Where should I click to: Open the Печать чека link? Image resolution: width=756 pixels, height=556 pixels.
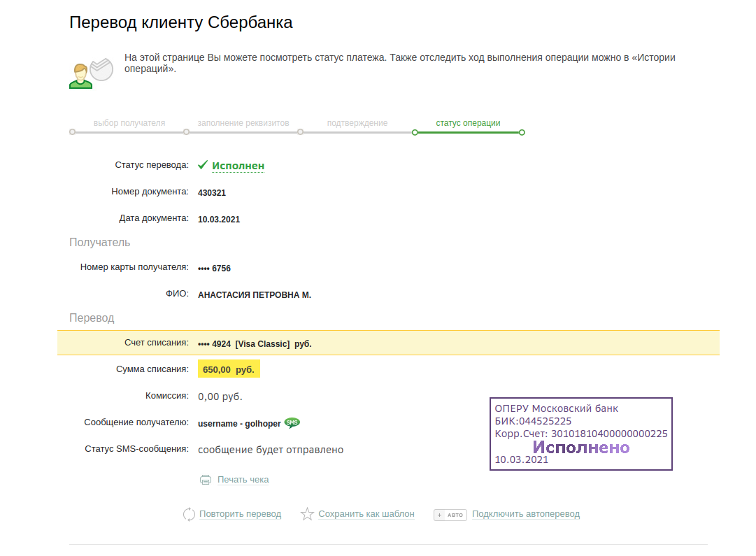[243, 480]
